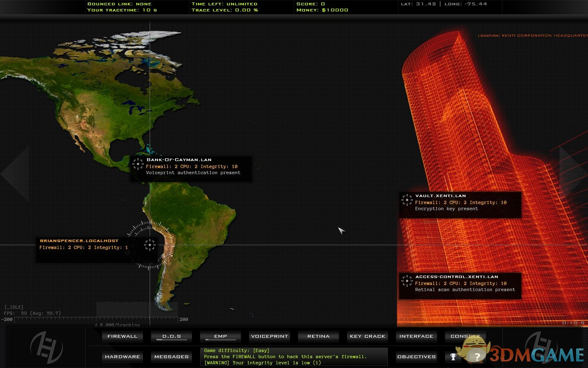This screenshot has width=588, height=368.
Task: Select the brianspencer.localhost crosshair node
Action: 150,245
